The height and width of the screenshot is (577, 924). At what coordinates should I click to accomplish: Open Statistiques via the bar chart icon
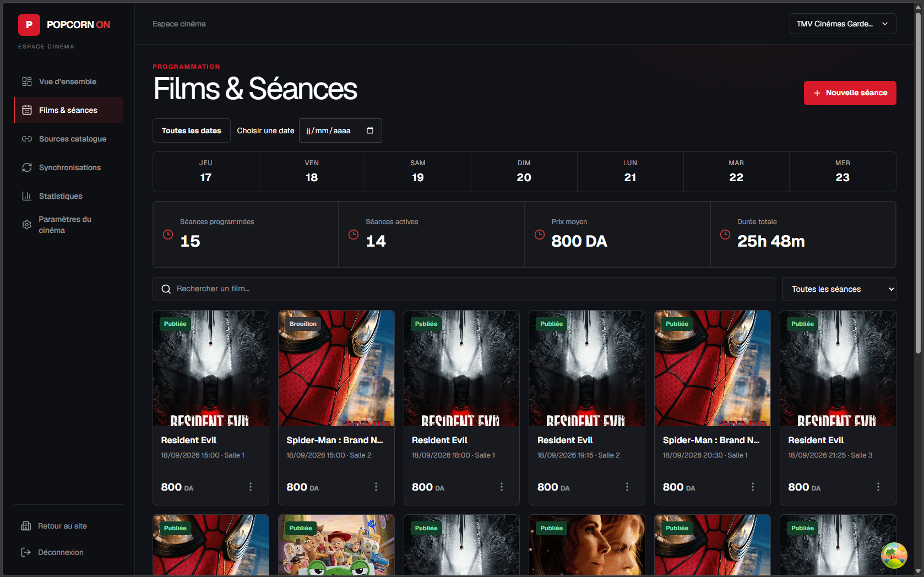tap(26, 196)
